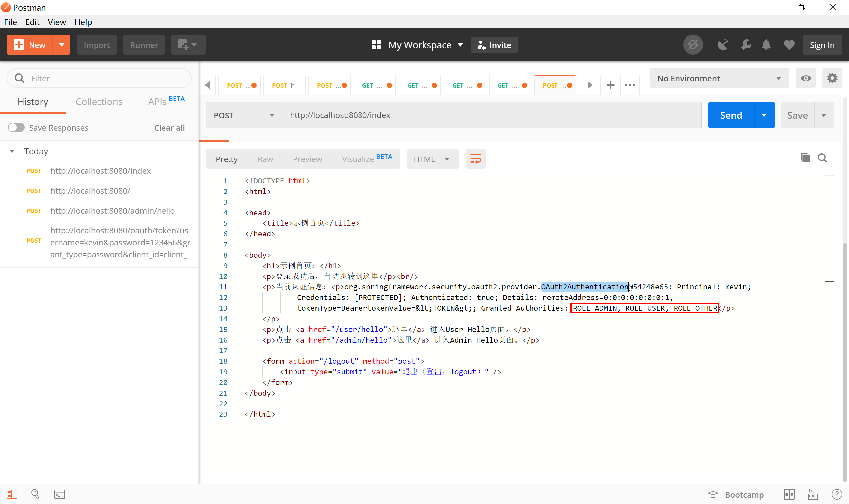Screen dimensions: 849x504
Task: Expand the No Environment dropdown
Action: pyautogui.click(x=719, y=79)
